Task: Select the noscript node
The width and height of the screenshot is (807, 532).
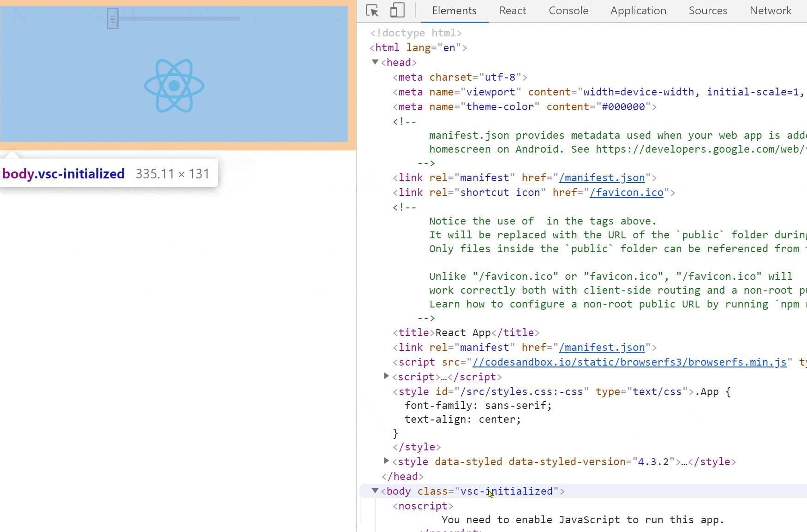Action: coord(423,506)
